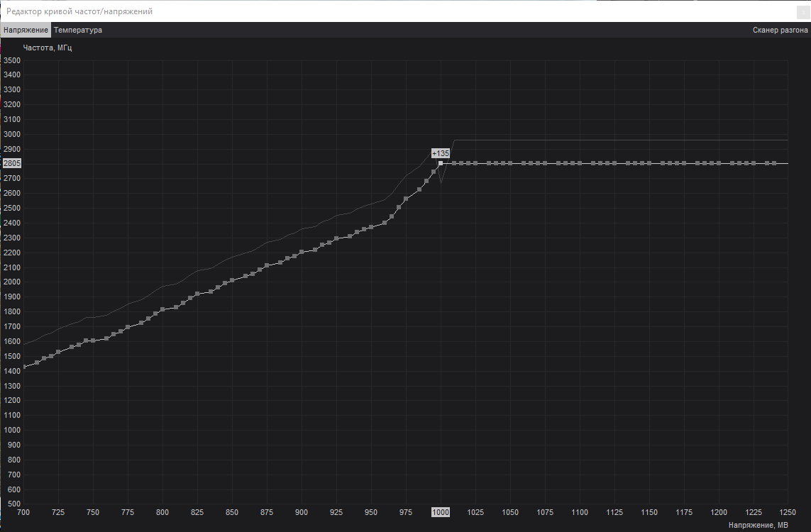Select the curve point at 725 mV

pos(58,352)
